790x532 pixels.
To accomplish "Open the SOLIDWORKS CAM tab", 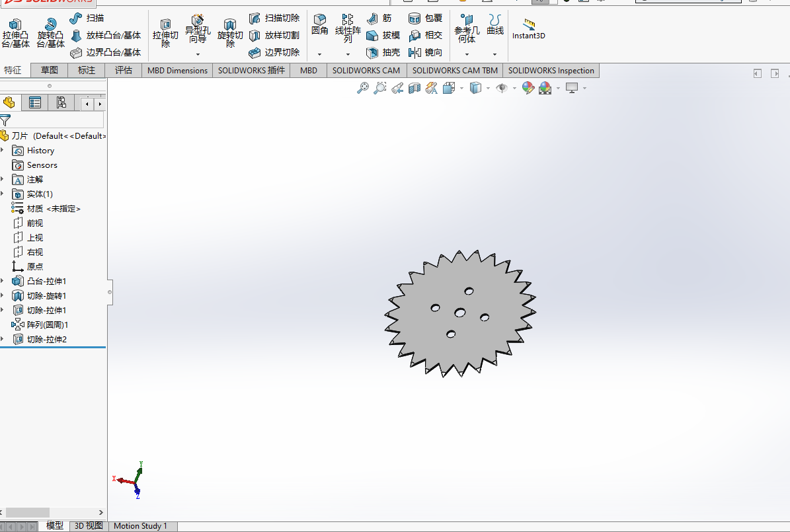I will (x=366, y=70).
